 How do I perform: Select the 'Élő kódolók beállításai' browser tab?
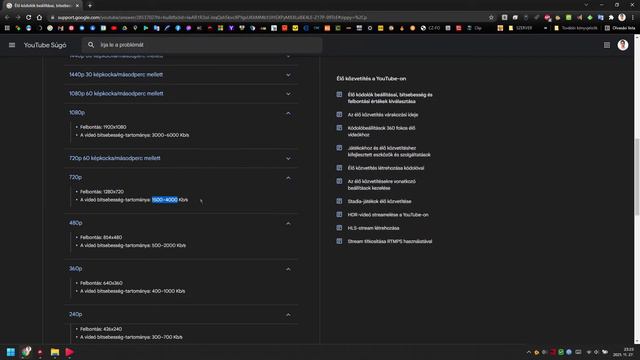(x=42, y=6)
